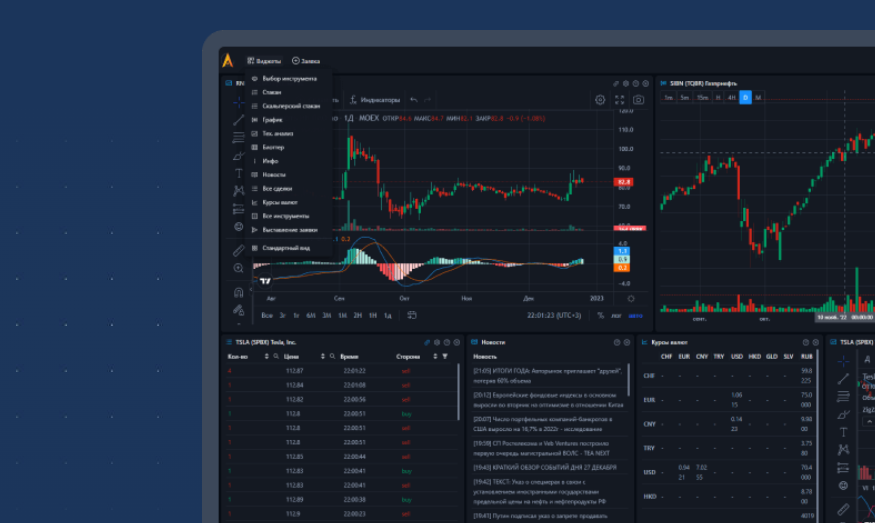This screenshot has width=875, height=523.
Task: Toggle the авто scale button
Action: tap(635, 315)
